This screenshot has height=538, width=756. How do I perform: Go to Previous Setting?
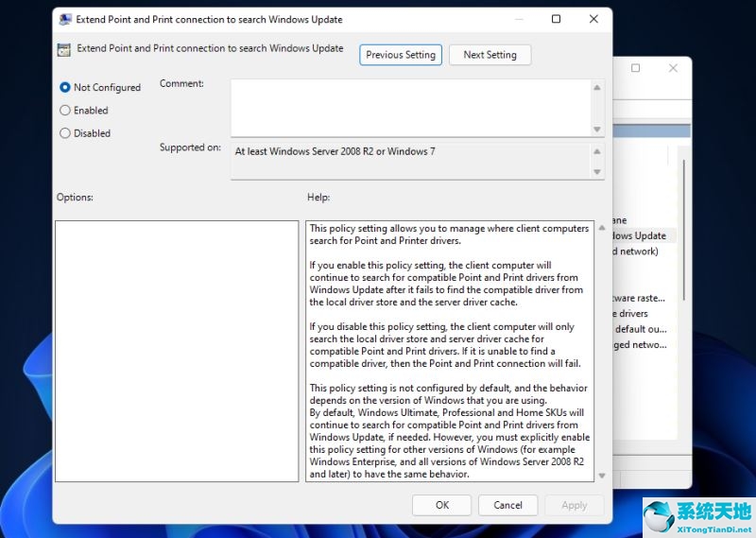tap(400, 55)
